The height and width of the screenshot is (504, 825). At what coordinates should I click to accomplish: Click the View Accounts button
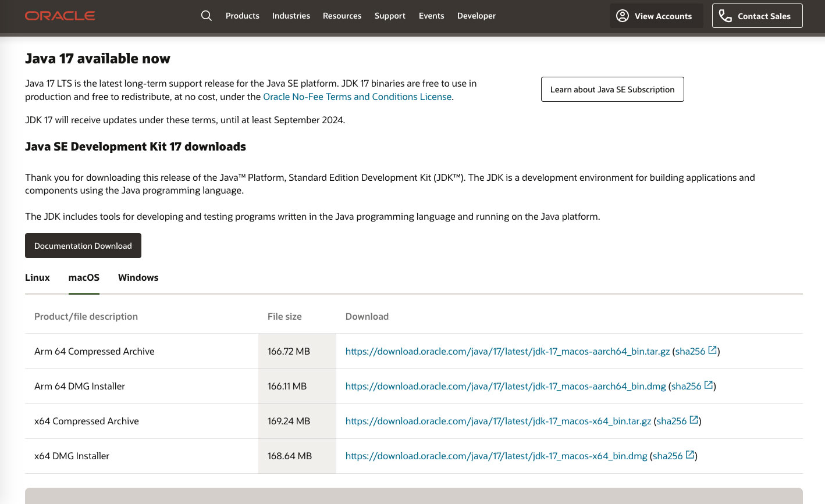656,16
